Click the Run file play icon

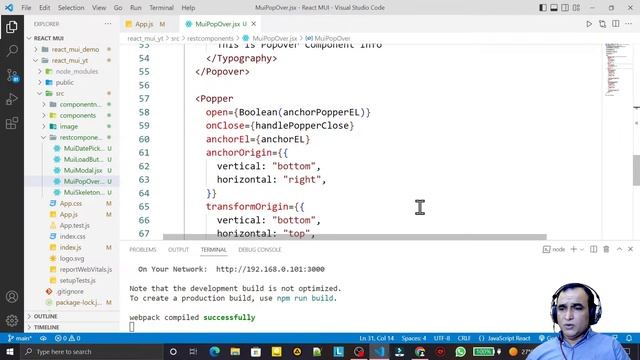click(589, 24)
